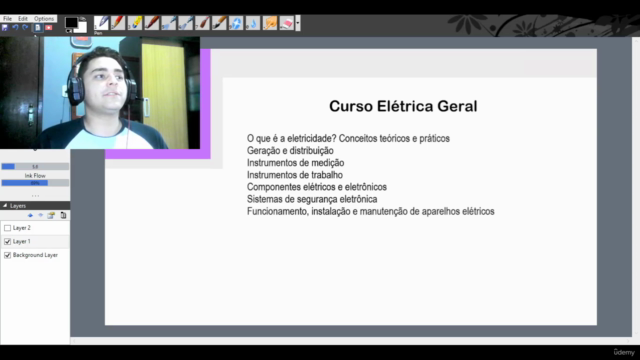
Task: Click the 'Instrumentos de trabalho' line
Action: tap(295, 175)
